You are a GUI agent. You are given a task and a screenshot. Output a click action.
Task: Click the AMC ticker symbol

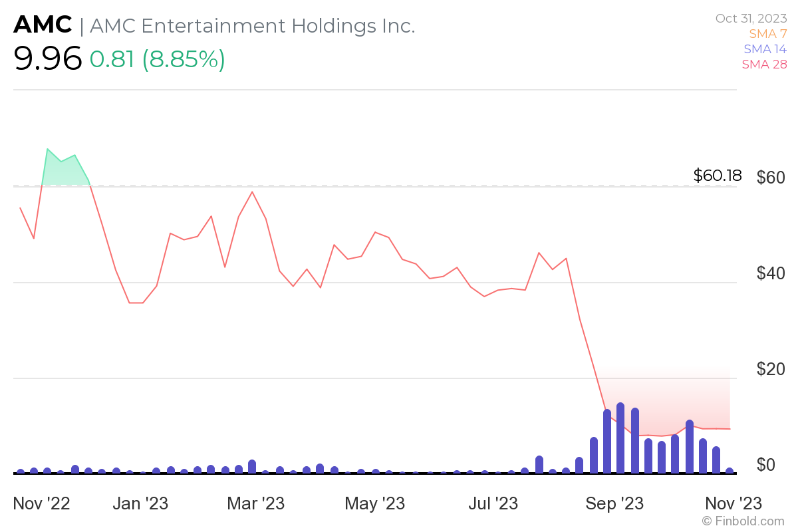pyautogui.click(x=43, y=25)
